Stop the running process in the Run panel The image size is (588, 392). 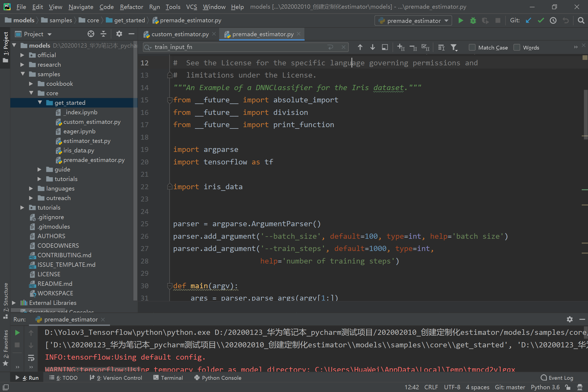(x=17, y=345)
